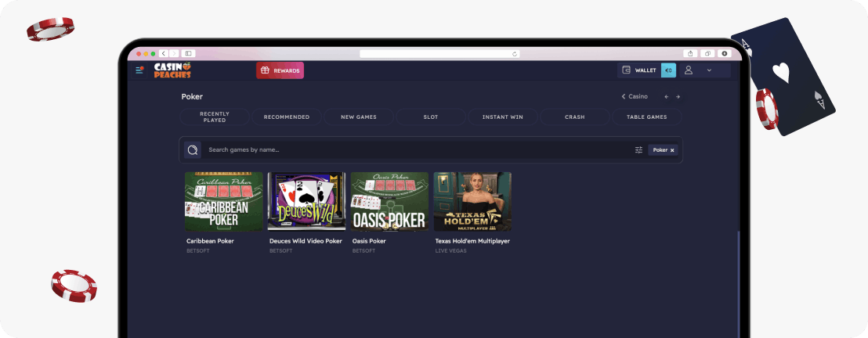Click the Casino Peaches logo
This screenshot has width=868, height=338.
pyautogui.click(x=172, y=70)
